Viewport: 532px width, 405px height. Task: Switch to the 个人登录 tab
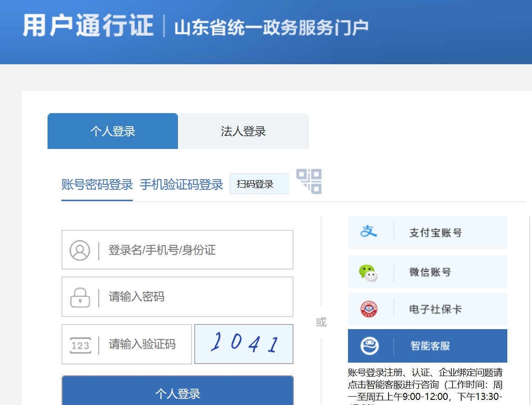[x=113, y=131]
